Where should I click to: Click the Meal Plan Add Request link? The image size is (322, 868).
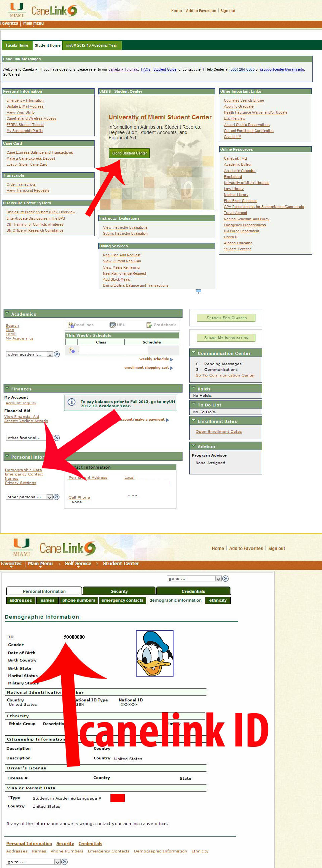click(122, 255)
